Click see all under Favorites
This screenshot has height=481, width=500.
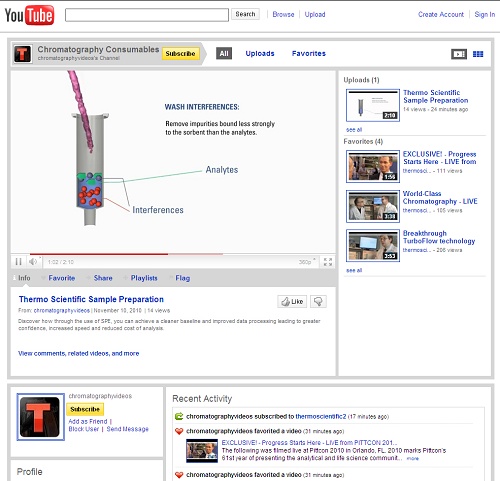click(354, 270)
